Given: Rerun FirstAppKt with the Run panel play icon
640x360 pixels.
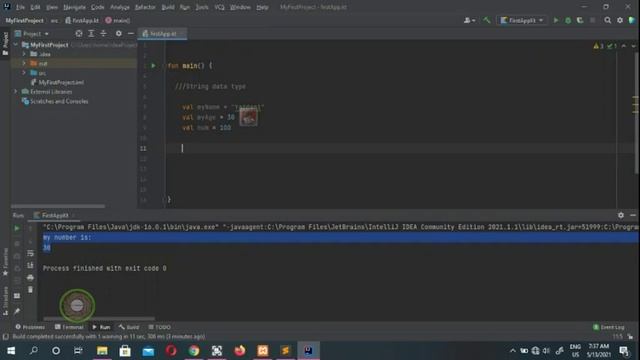Looking at the screenshot, I should (17, 228).
